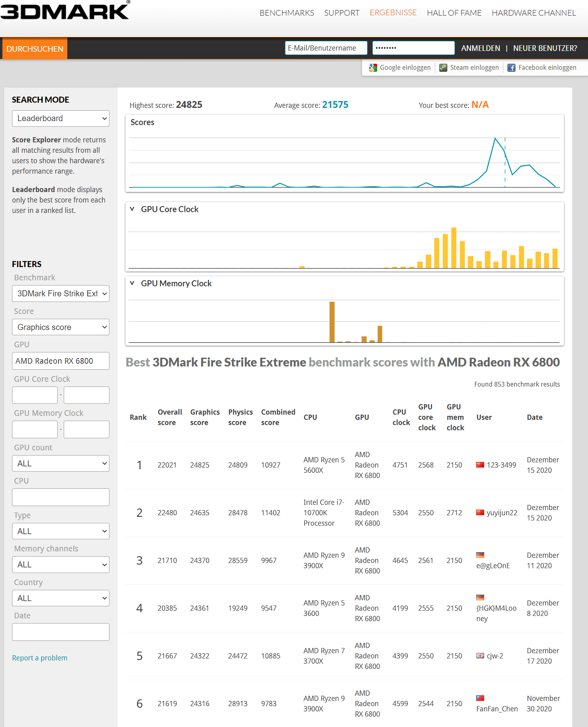Click Google einloggen link
The width and height of the screenshot is (588, 727).
point(405,67)
